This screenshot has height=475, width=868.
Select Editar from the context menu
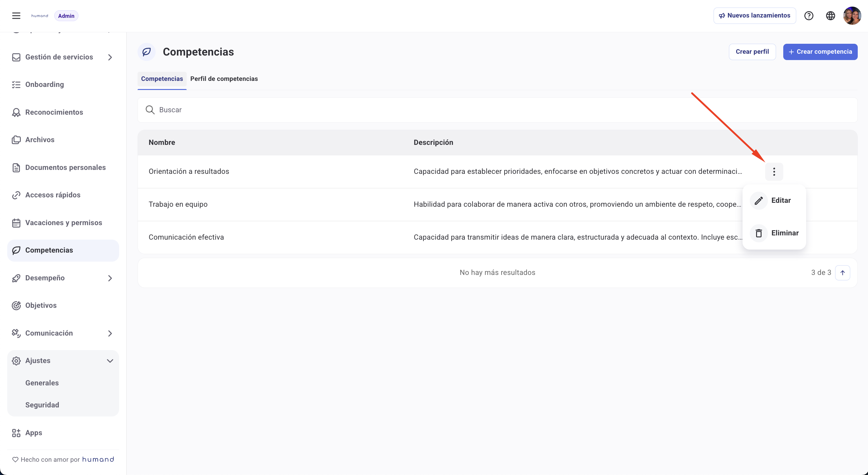[781, 200]
